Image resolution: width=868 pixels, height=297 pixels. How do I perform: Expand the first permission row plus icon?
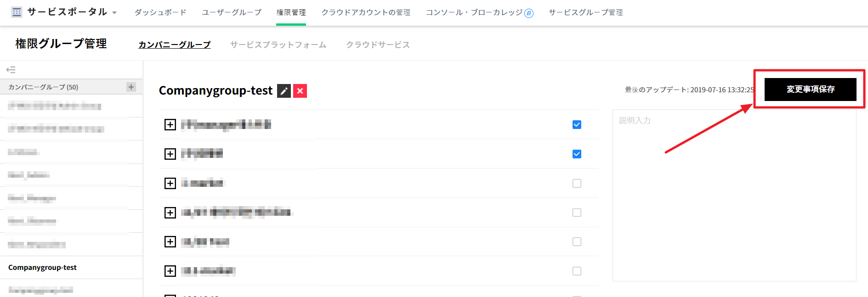coord(170,124)
